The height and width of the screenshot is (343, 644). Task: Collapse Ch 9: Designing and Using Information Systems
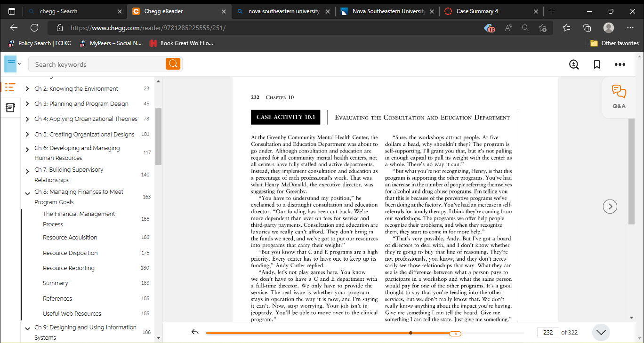(27, 329)
